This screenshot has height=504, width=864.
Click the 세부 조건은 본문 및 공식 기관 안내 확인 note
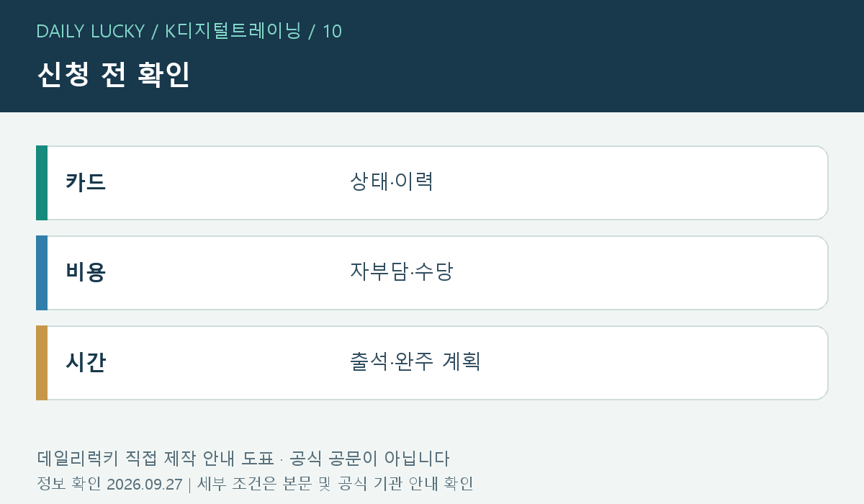(335, 484)
